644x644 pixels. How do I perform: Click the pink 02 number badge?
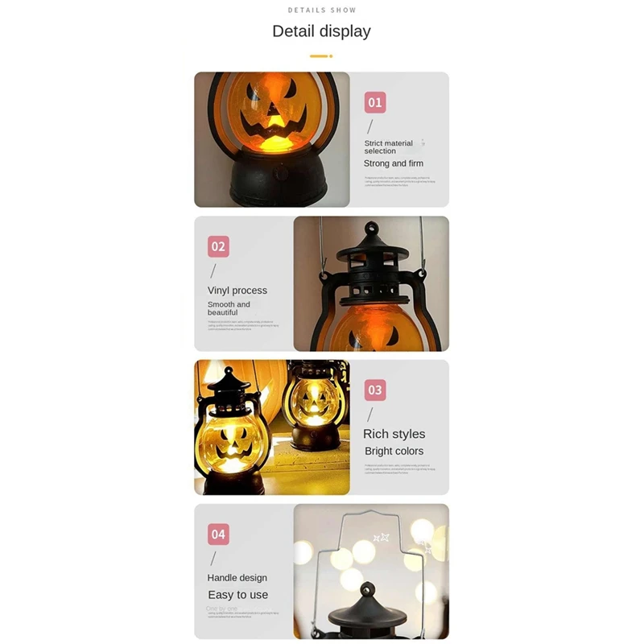[218, 246]
